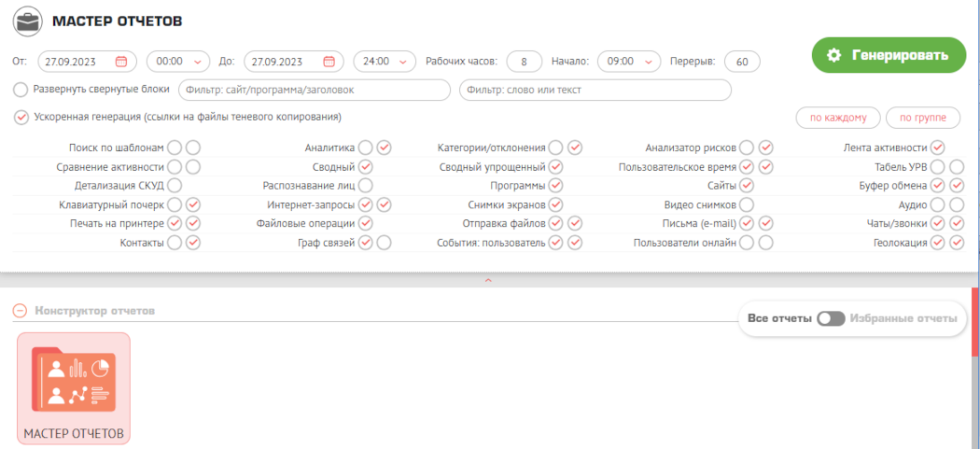Click the Генерировать button
Screen dimensions: 980x449
point(887,55)
